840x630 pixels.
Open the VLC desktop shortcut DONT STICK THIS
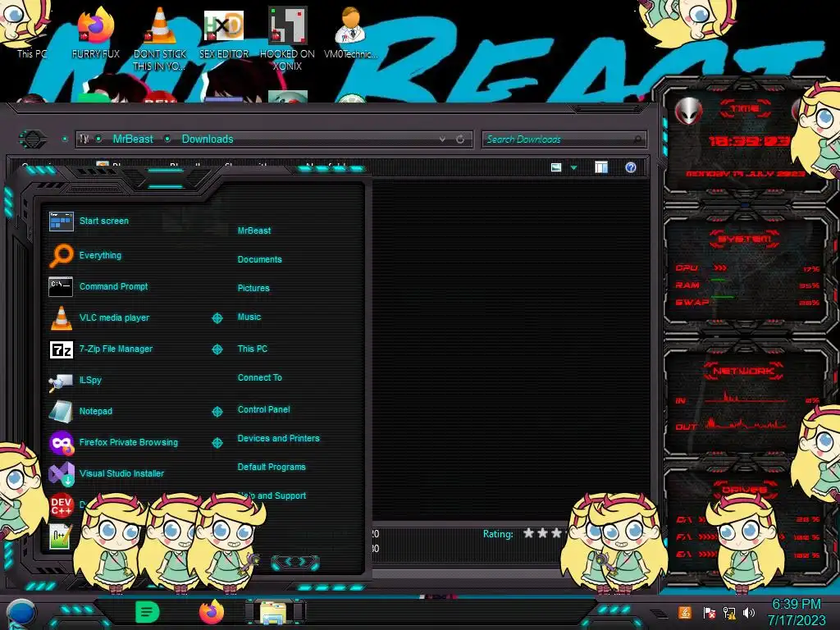160,39
